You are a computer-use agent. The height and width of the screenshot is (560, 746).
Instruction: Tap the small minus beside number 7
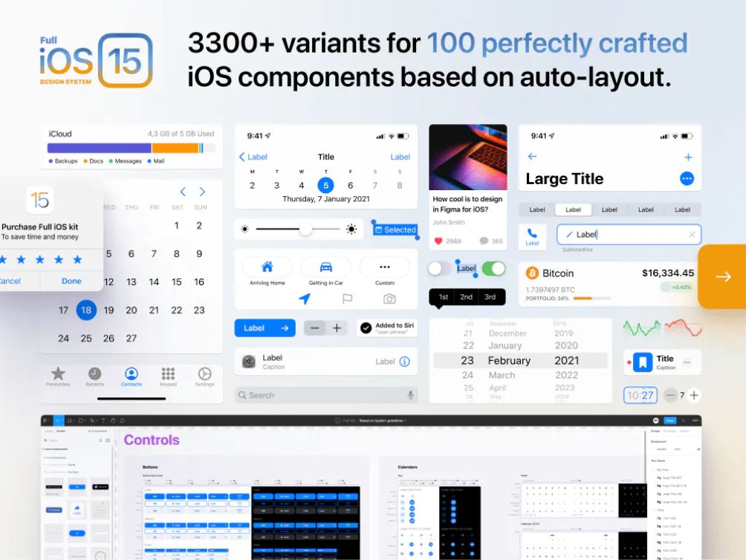pyautogui.click(x=670, y=395)
